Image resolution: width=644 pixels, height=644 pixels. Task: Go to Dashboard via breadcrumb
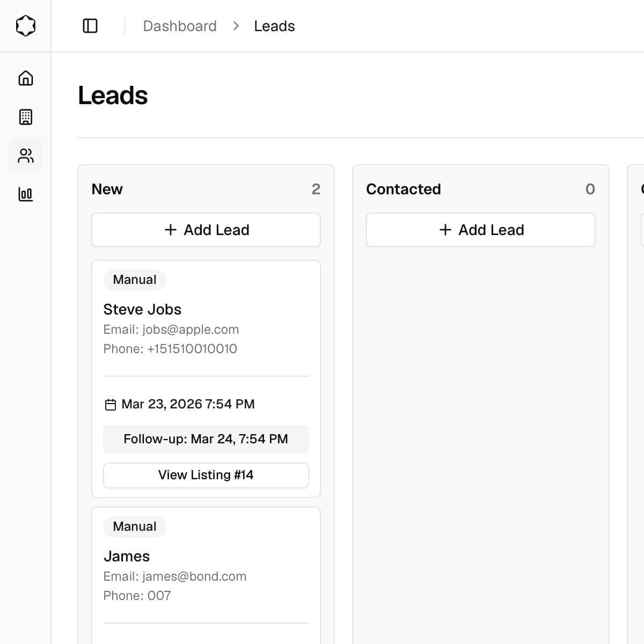pos(180,26)
